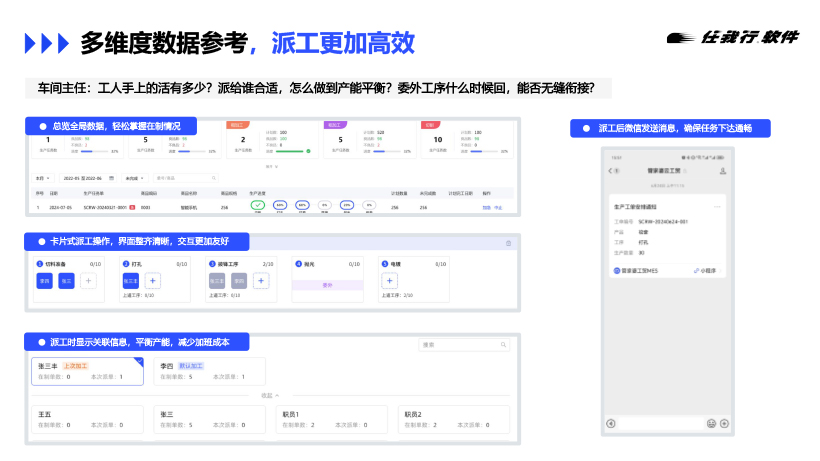Select the 张三丰 worker card
Viewport: 820px width, 461px height.
point(88,371)
